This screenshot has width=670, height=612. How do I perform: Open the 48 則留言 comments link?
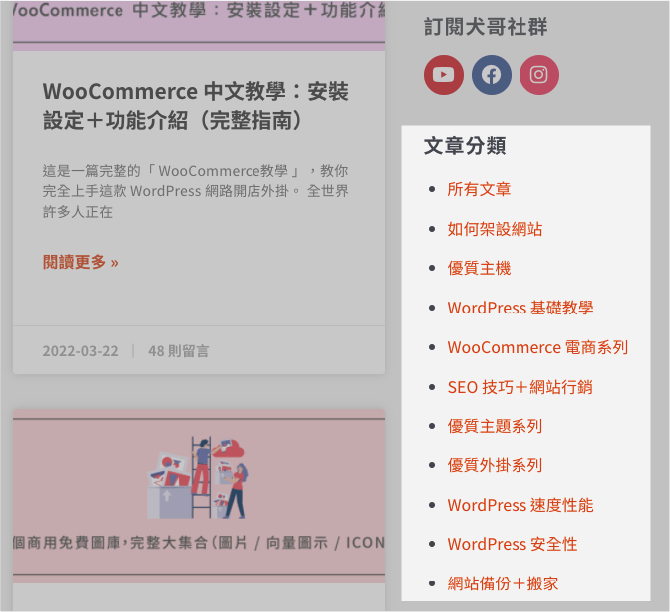coord(179,351)
